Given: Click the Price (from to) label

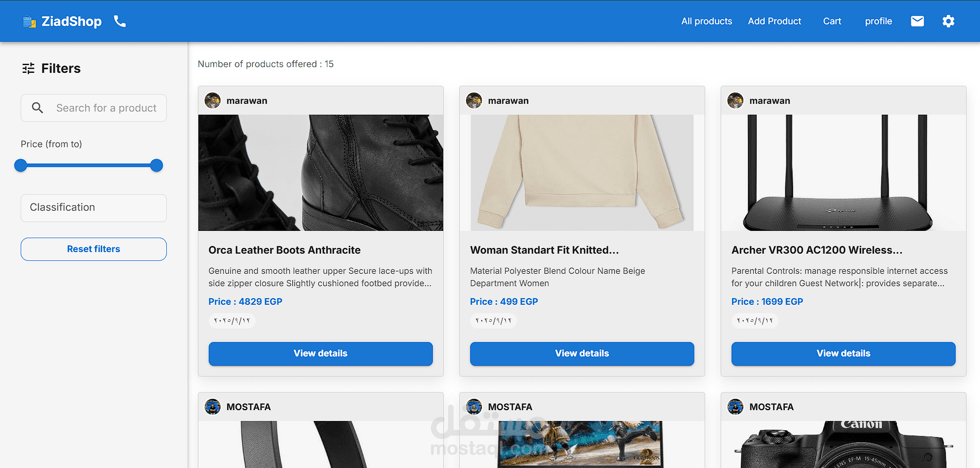Looking at the screenshot, I should pos(51,144).
